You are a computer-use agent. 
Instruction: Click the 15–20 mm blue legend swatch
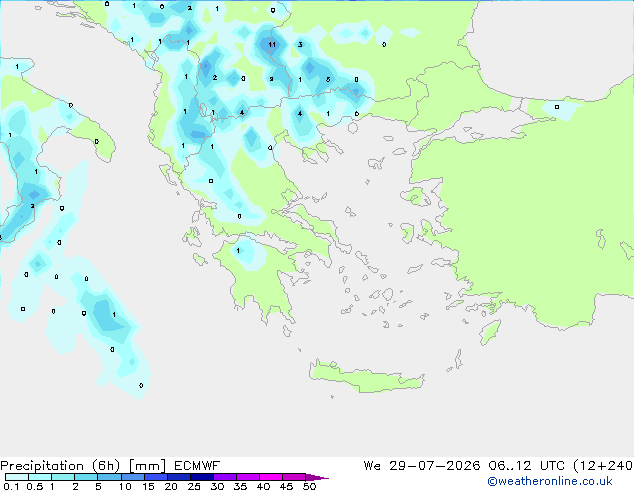pos(156,477)
